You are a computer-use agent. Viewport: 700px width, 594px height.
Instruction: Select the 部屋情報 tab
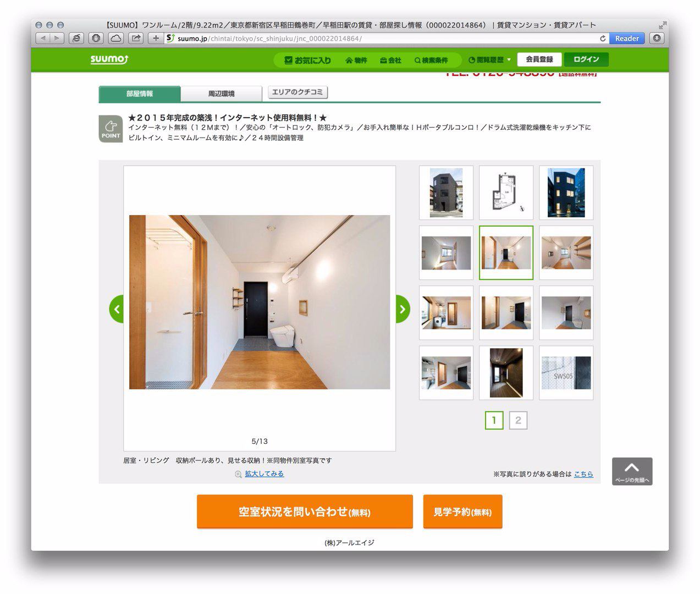coord(140,94)
